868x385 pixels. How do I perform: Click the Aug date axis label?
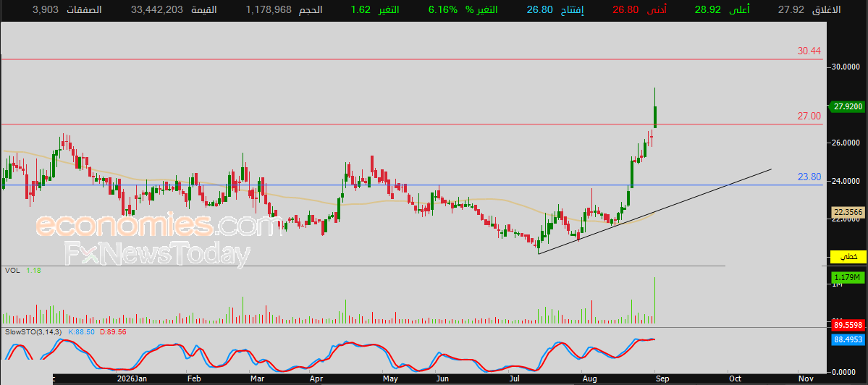click(x=590, y=379)
